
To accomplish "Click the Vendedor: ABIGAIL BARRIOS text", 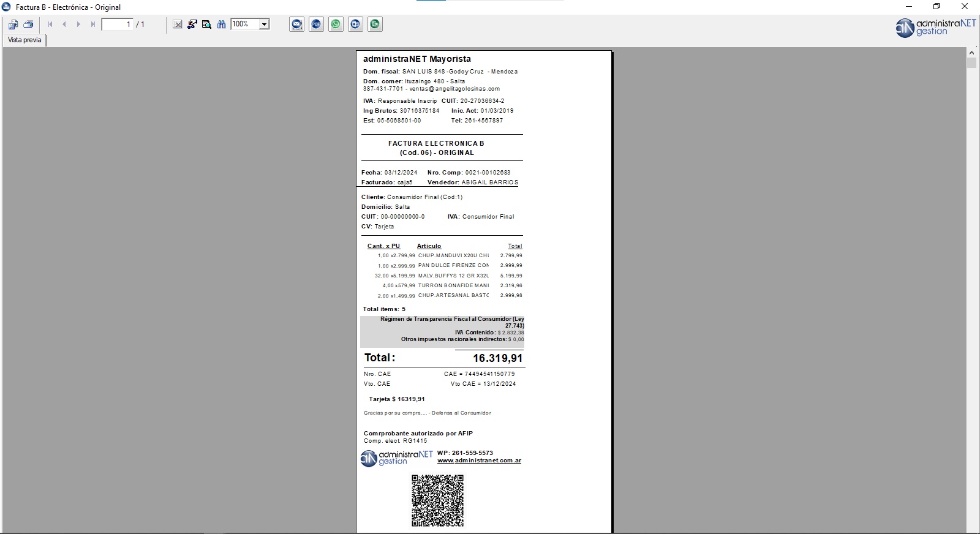I will (x=473, y=182).
